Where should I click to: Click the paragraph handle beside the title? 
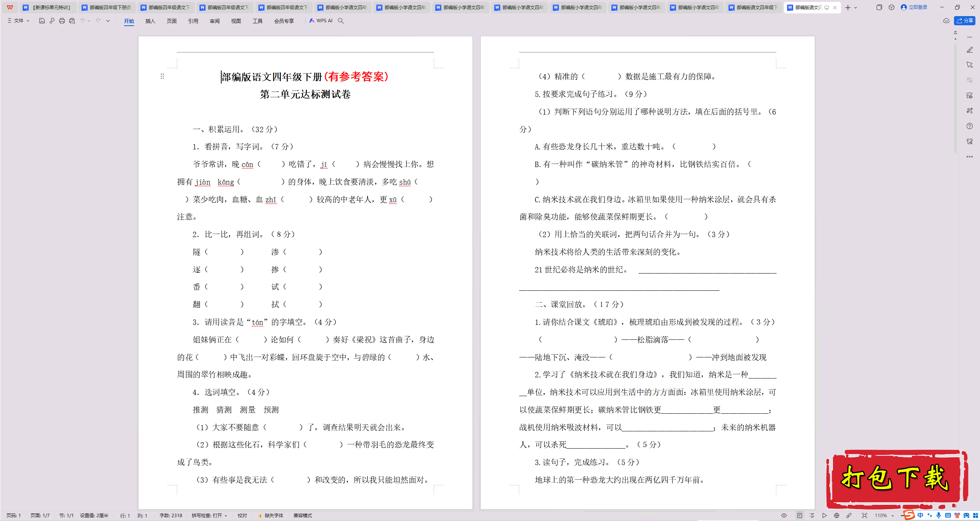(x=162, y=76)
